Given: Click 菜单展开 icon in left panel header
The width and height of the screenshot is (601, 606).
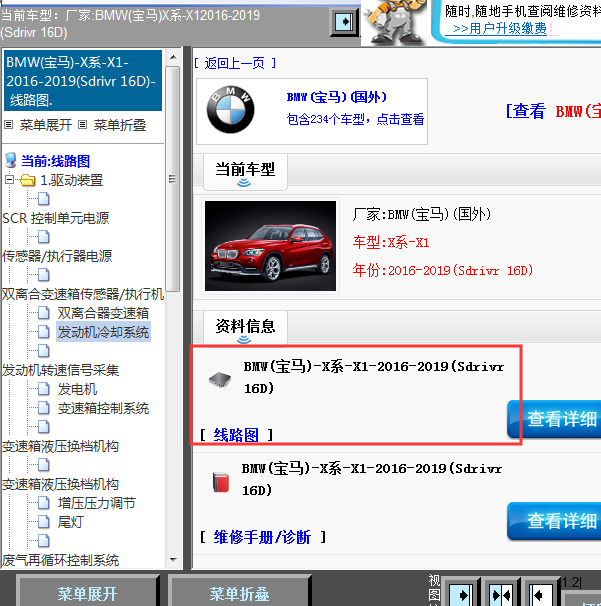Looking at the screenshot, I should tap(9, 125).
